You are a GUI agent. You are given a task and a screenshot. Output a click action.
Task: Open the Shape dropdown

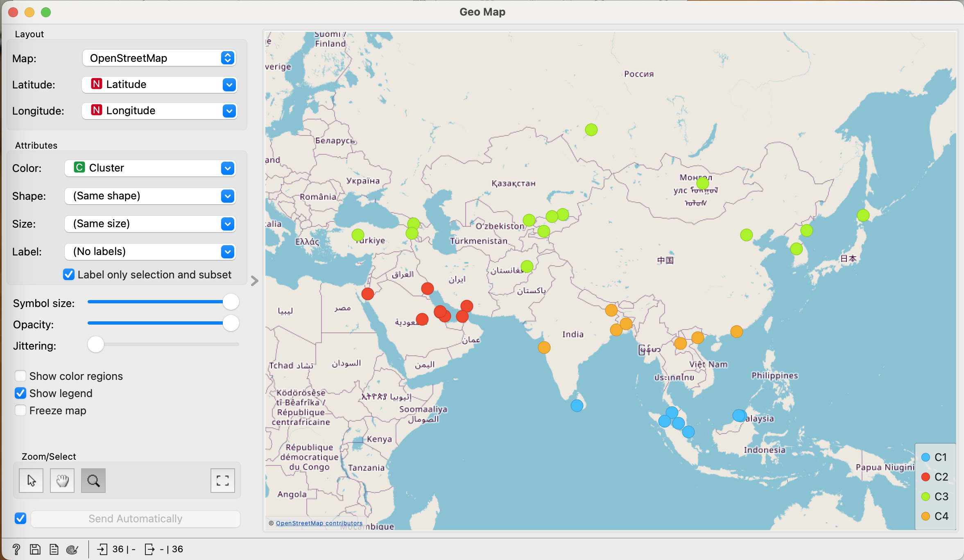click(x=150, y=196)
